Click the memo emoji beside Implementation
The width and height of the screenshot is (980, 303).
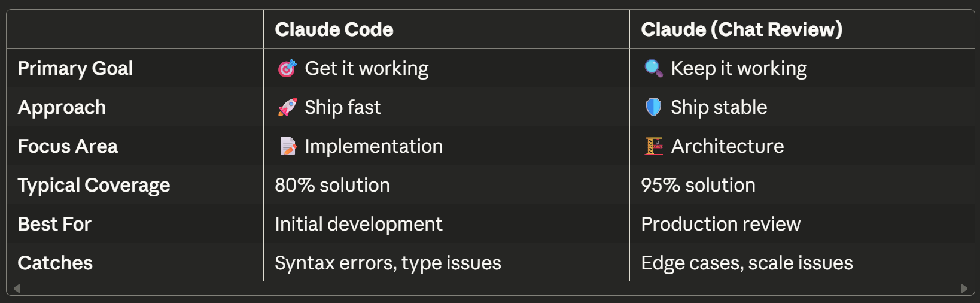click(x=288, y=146)
